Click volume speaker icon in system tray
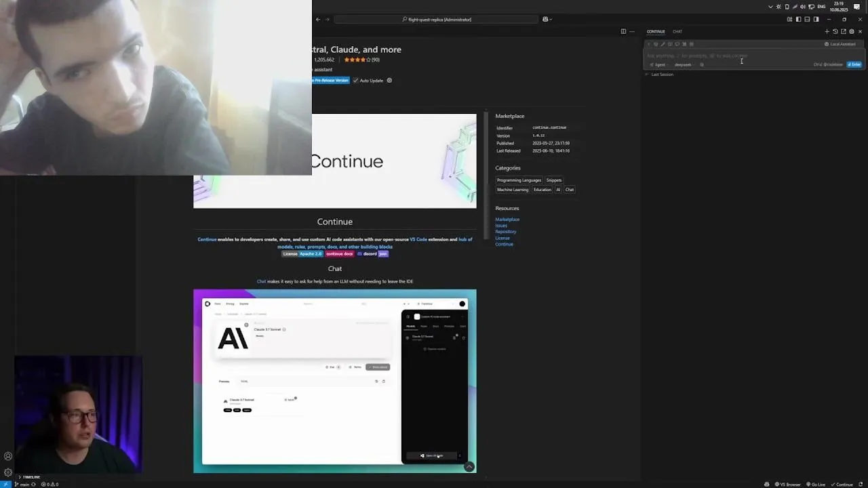Viewport: 868px width, 488px height. [803, 7]
